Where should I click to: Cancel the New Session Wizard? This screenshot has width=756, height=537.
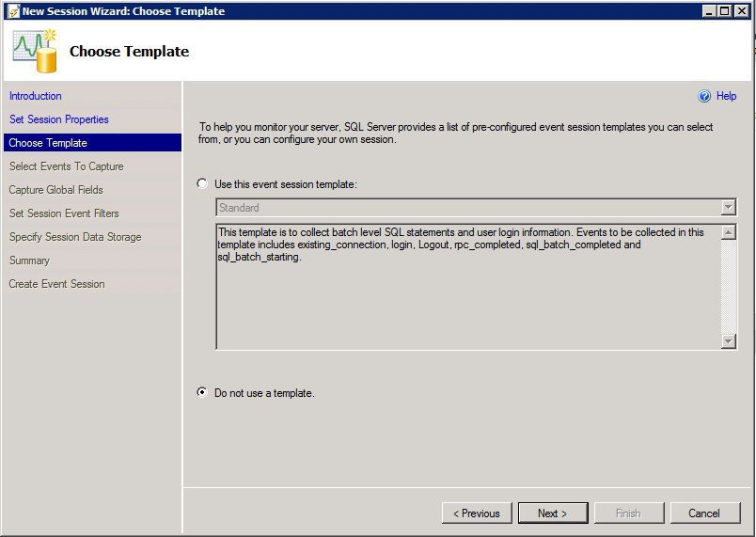click(705, 513)
